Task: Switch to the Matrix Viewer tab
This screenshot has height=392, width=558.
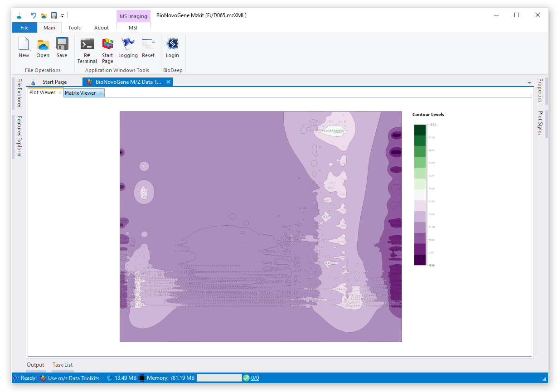Action: 80,93
